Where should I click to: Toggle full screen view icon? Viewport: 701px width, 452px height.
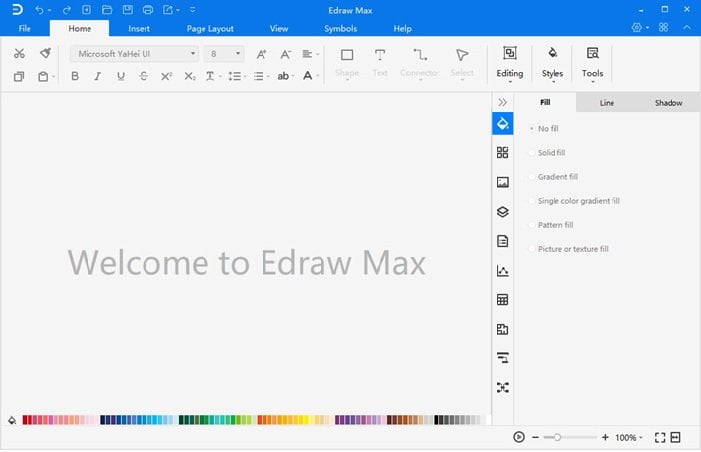(x=660, y=437)
